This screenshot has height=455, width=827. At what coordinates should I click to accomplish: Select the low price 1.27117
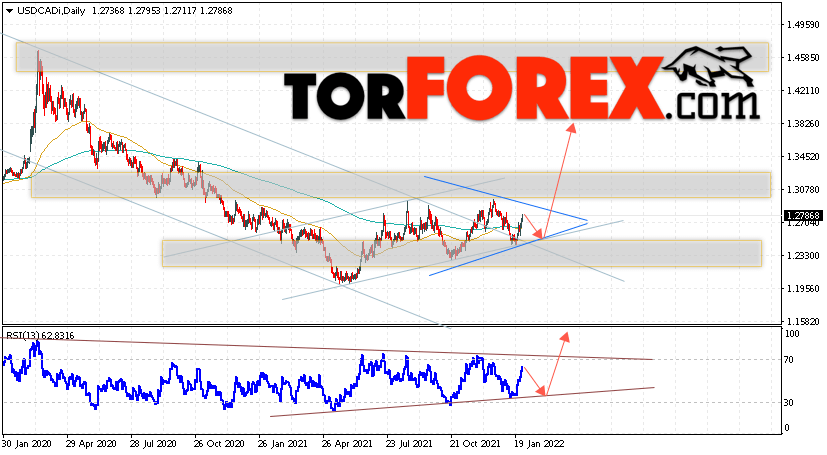180,11
